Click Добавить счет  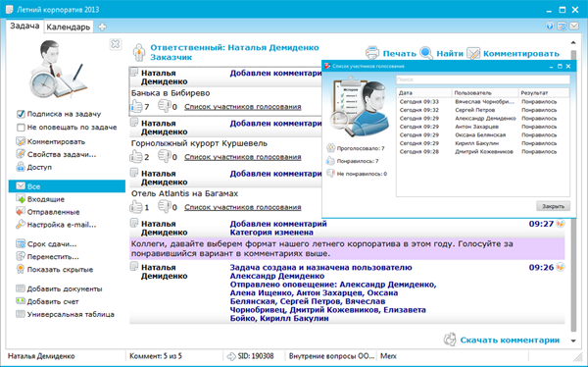pos(47,301)
